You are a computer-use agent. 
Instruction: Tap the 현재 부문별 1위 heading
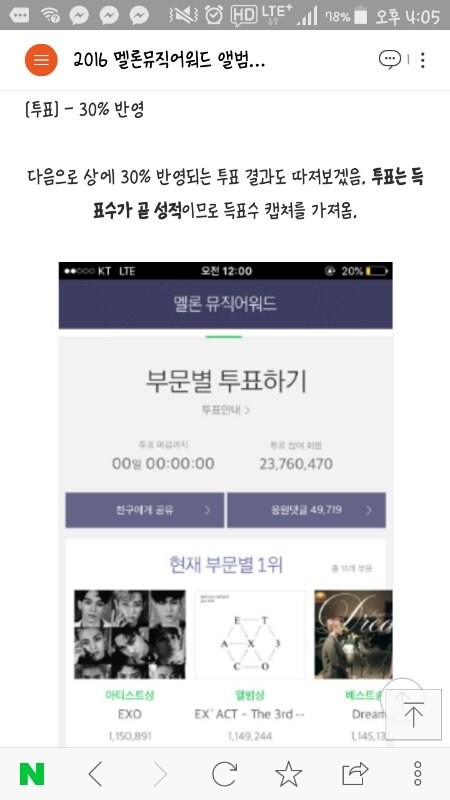[x=226, y=565]
